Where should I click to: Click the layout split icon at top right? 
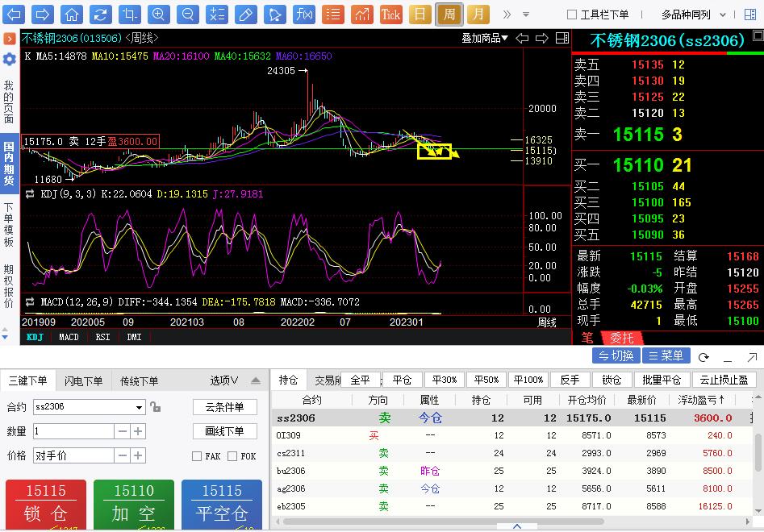coord(750,15)
